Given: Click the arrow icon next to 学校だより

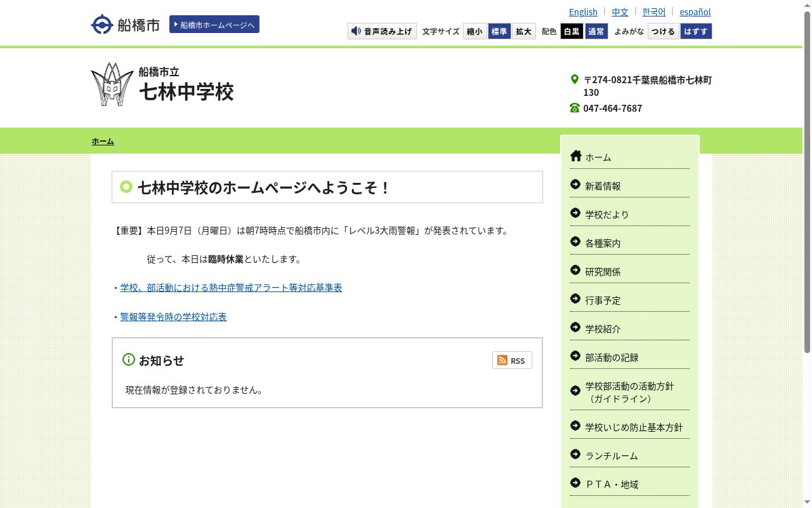Looking at the screenshot, I should [575, 213].
